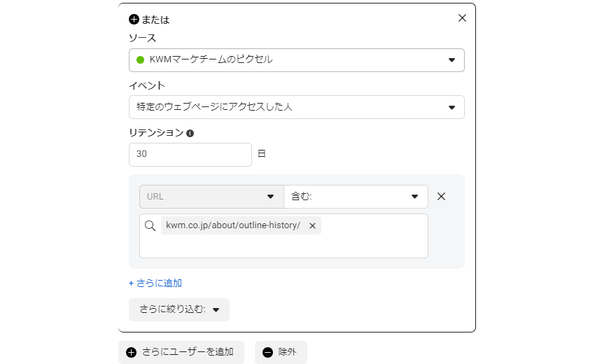This screenshot has height=364, width=595.
Task: Click the green pixel status dot
Action: tap(140, 60)
